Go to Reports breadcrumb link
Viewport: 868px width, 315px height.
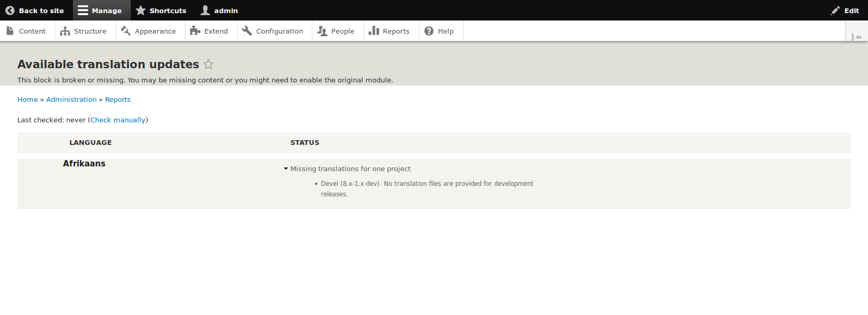coord(118,99)
